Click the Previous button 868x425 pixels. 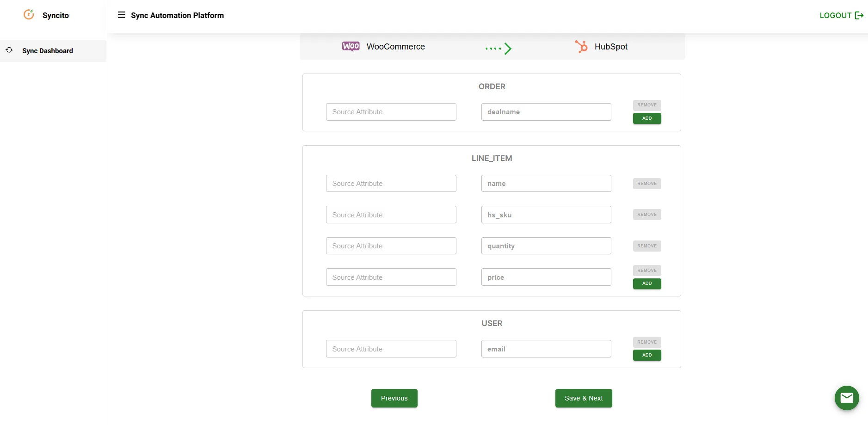pyautogui.click(x=394, y=398)
